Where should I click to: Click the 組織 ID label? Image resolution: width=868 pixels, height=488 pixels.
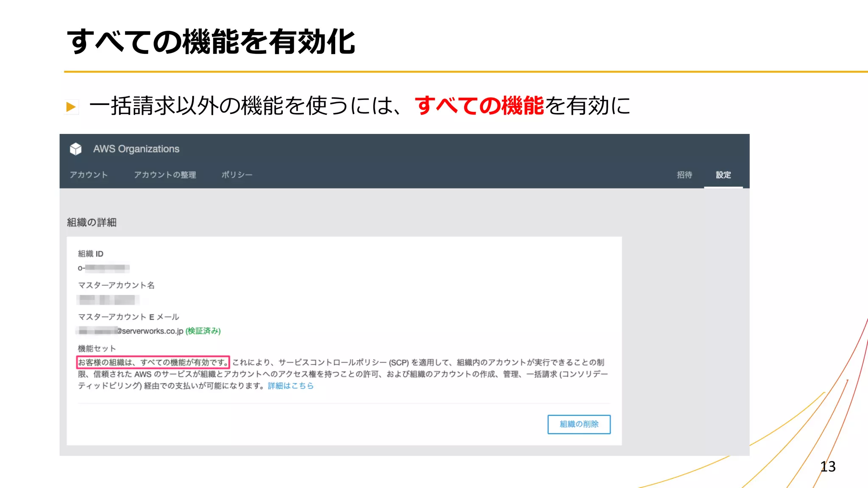pos(91,254)
